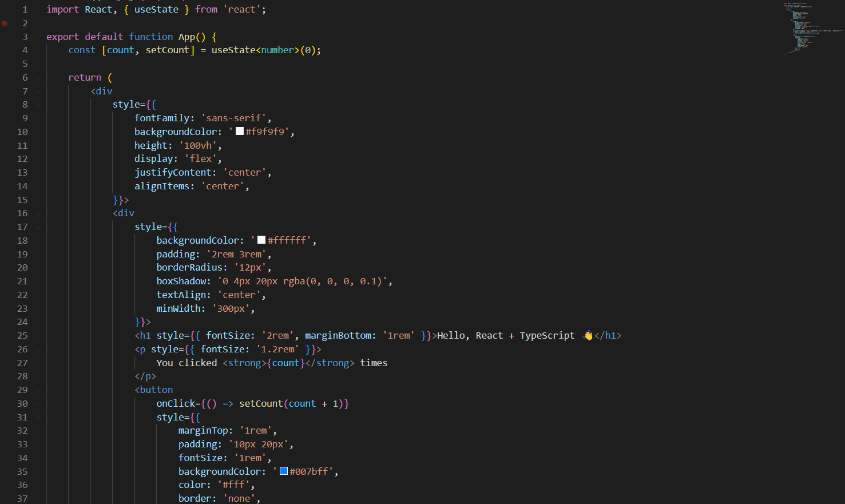Viewport: 845px width, 504px height.
Task: Click the 'sans-serif' string value
Action: coord(233,118)
